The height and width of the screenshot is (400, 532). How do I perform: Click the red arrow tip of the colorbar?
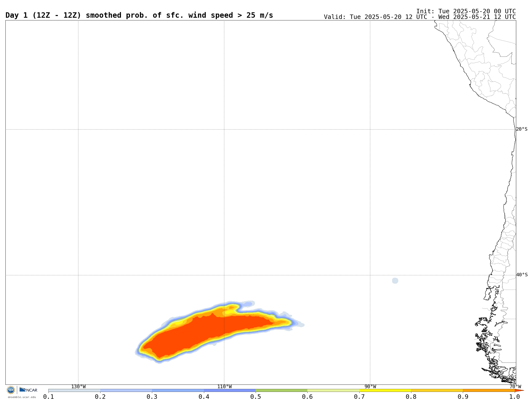(x=519, y=390)
